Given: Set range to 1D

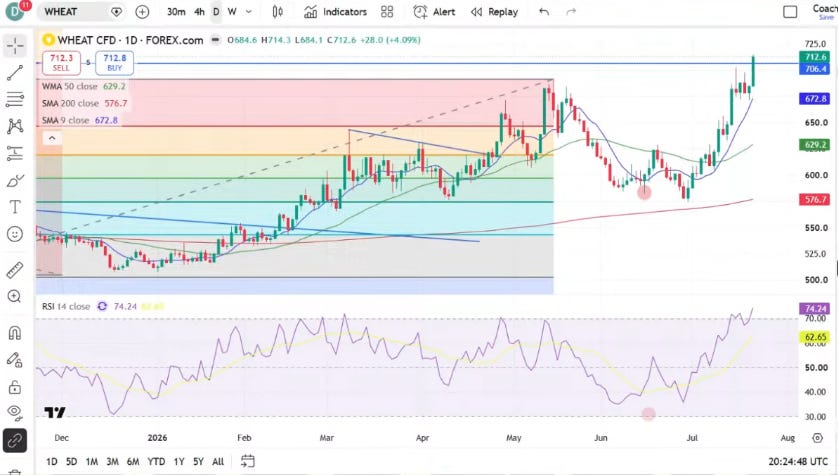Looking at the screenshot, I should click(x=52, y=462).
